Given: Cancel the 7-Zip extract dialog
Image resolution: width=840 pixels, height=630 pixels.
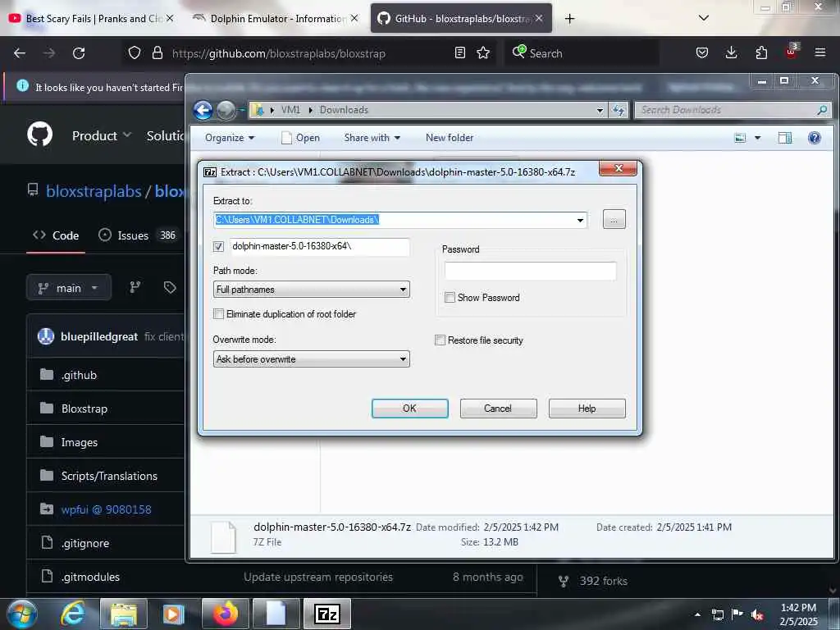Looking at the screenshot, I should tap(498, 409).
